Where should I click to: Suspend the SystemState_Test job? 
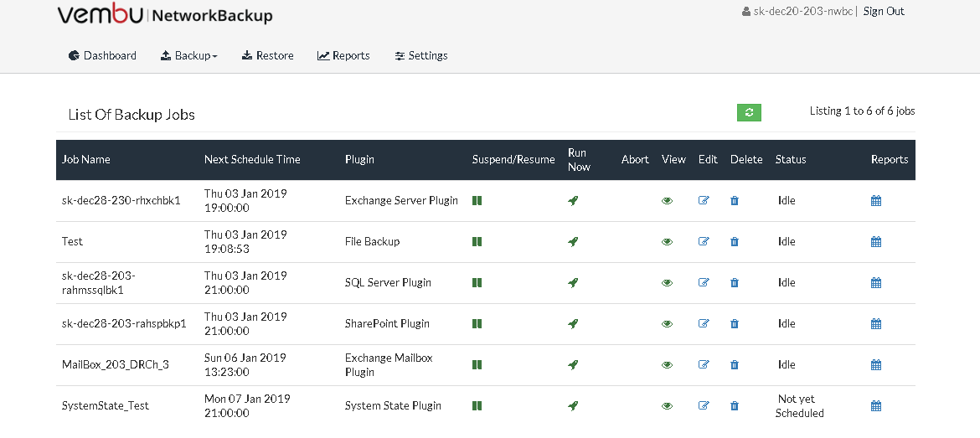pos(477,405)
